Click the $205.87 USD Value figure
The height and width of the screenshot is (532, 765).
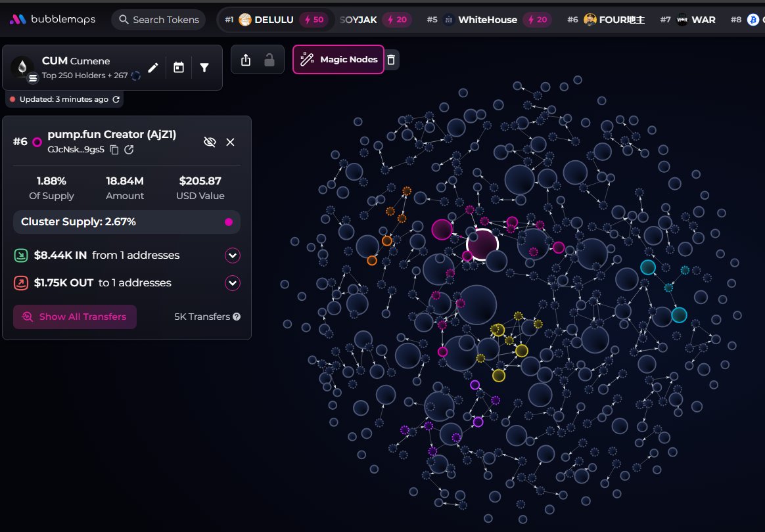(200, 181)
